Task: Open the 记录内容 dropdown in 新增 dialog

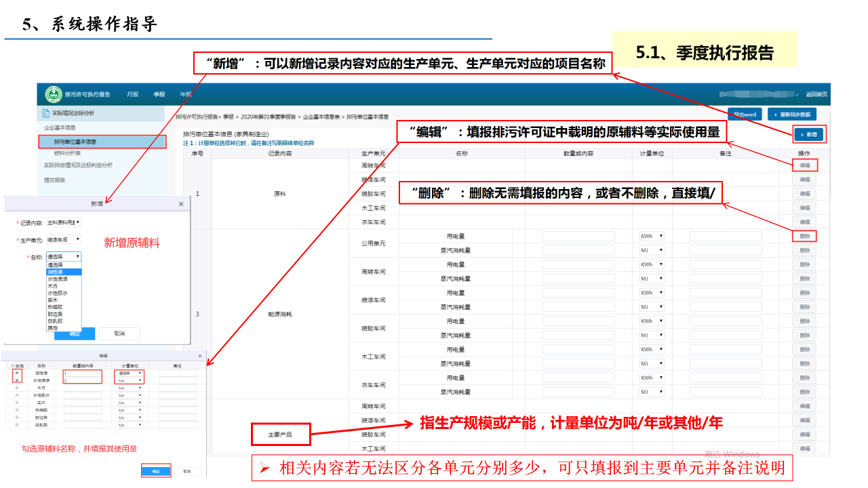Action: 64,222
